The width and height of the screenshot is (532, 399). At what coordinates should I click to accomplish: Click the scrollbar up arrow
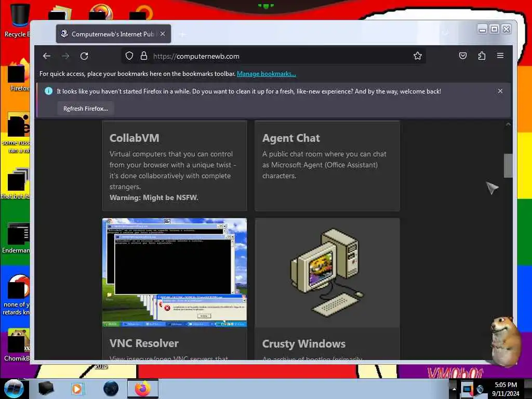pos(508,125)
